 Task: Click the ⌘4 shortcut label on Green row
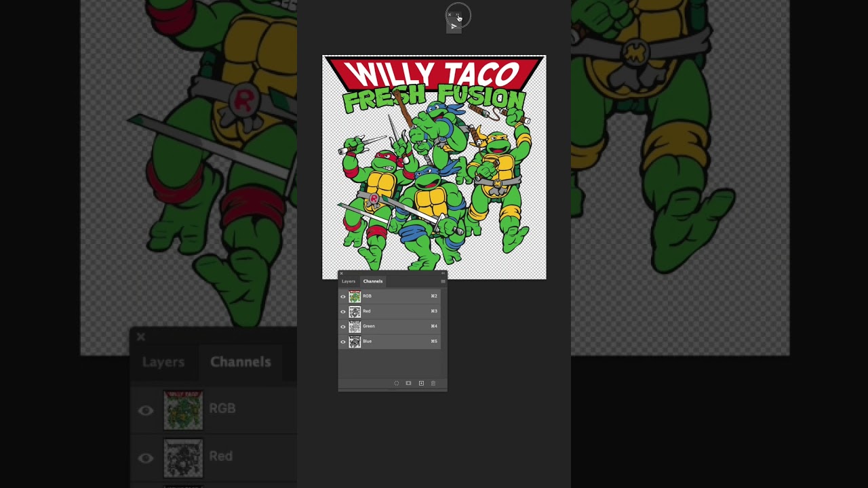click(x=434, y=326)
